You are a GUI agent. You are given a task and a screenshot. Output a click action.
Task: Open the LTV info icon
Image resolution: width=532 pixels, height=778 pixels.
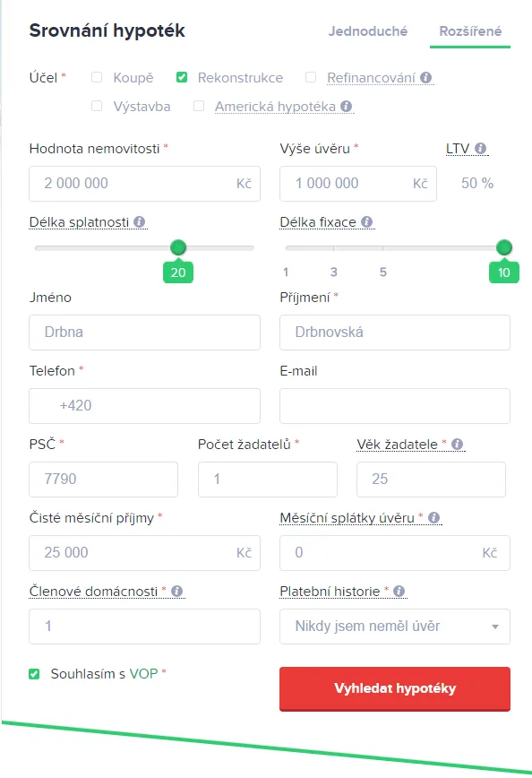(x=480, y=149)
